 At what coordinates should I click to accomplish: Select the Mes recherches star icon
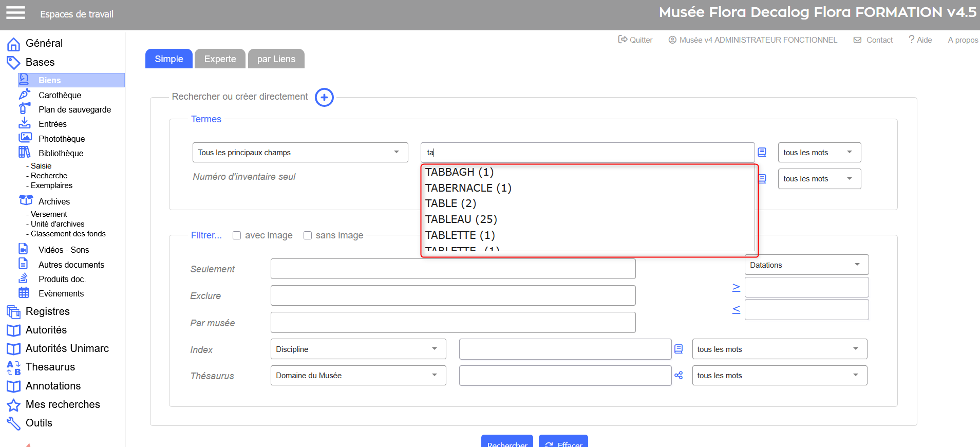tap(13, 405)
